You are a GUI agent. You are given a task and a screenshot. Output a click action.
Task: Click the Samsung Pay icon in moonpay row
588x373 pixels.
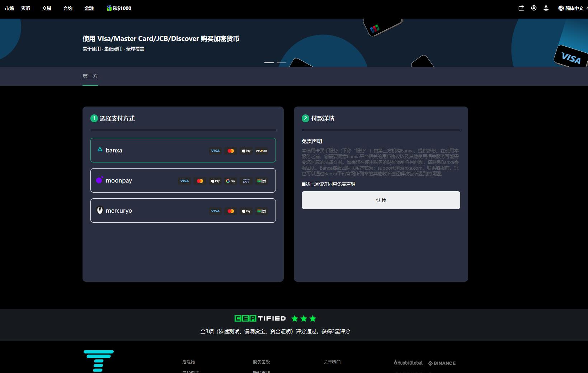click(x=246, y=181)
